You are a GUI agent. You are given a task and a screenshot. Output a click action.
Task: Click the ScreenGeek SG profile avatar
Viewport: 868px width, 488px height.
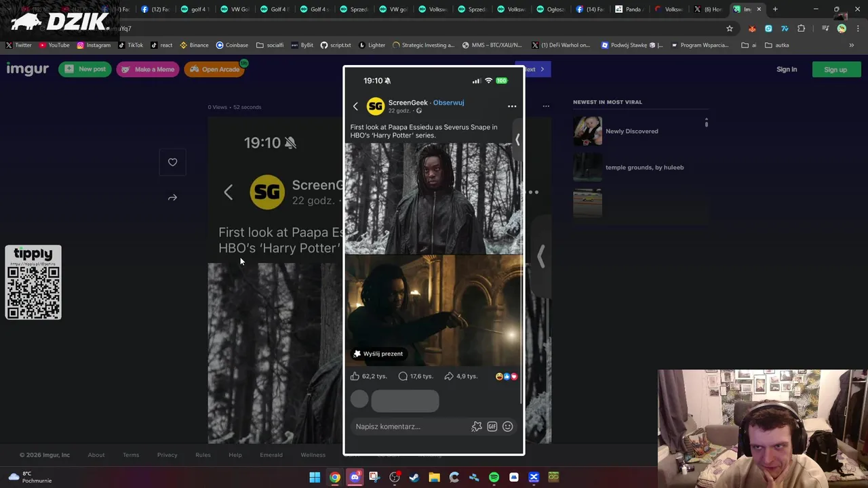pyautogui.click(x=375, y=106)
